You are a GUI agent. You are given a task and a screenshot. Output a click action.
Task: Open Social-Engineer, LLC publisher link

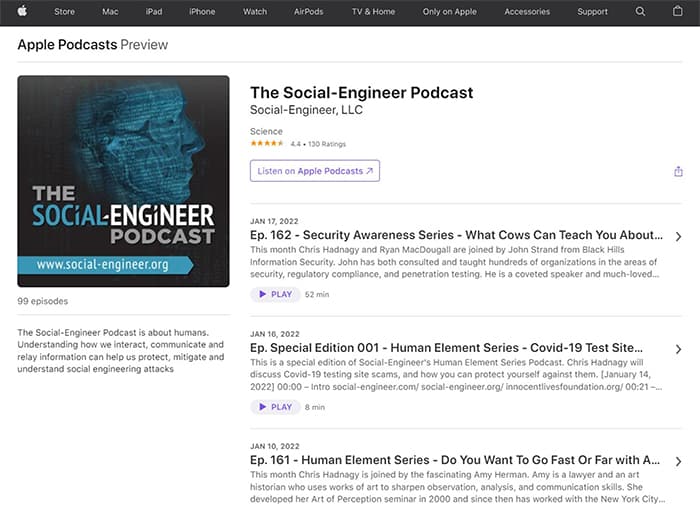[x=306, y=110]
